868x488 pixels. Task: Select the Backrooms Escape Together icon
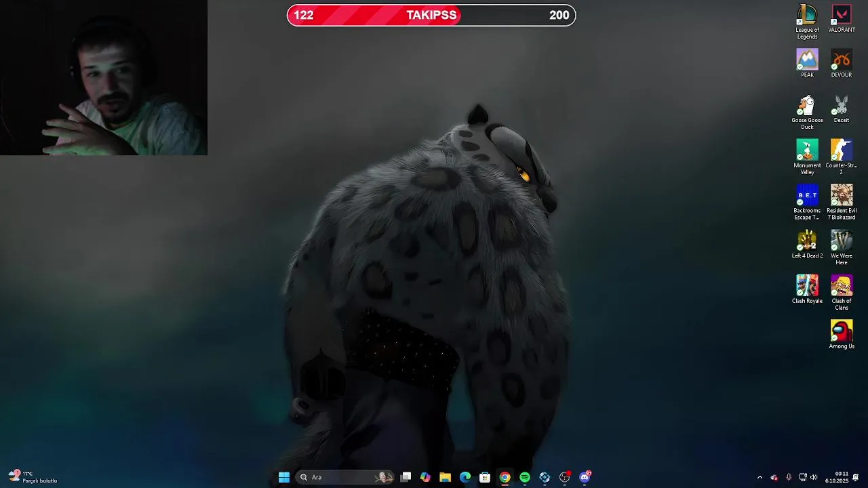(807, 203)
